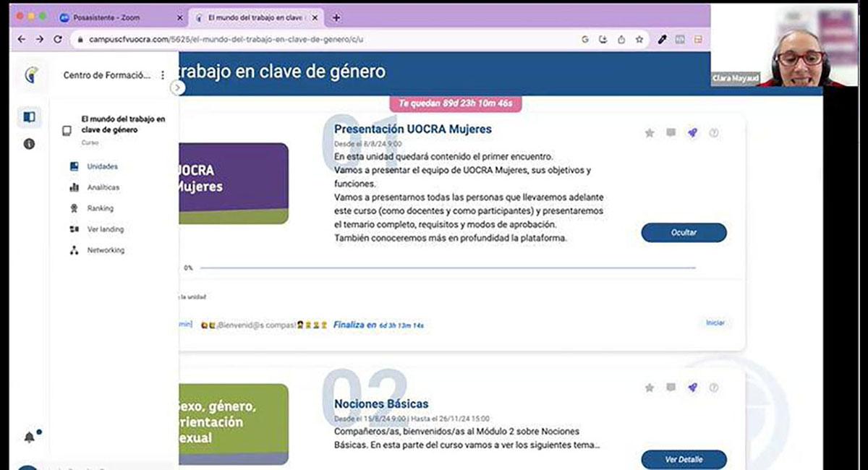The width and height of the screenshot is (868, 470).
Task: Open the Presentación UOCRA Mujeres title
Action: [413, 129]
